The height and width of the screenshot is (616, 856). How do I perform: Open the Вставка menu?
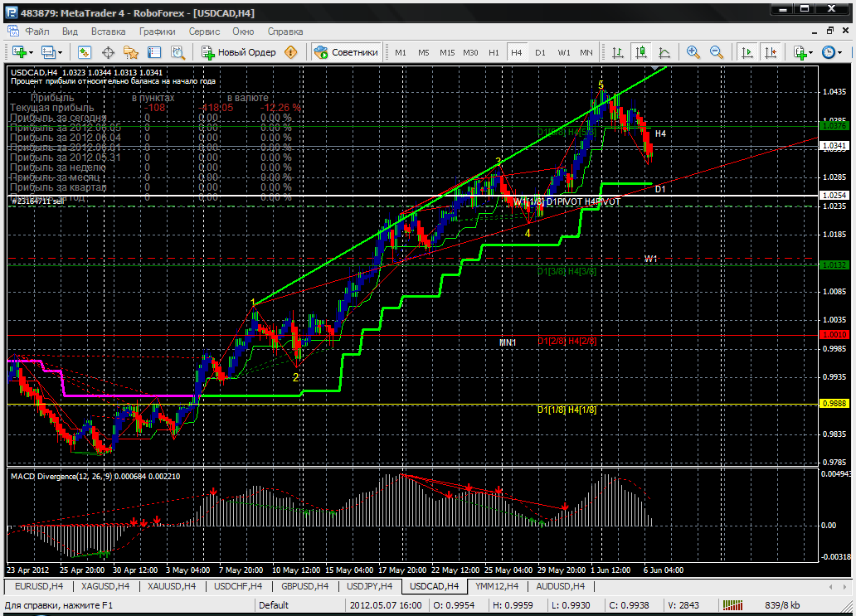pos(108,32)
